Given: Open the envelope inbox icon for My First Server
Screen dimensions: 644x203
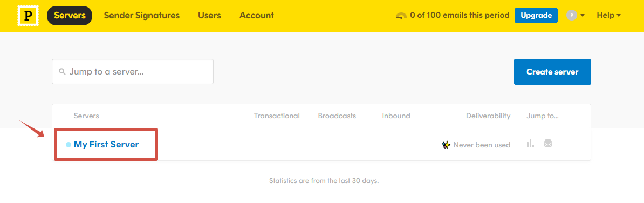Looking at the screenshot, I should (x=548, y=144).
